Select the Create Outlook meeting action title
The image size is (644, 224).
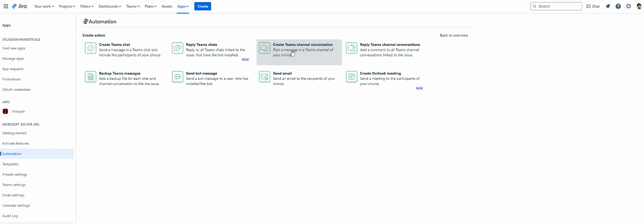click(380, 73)
